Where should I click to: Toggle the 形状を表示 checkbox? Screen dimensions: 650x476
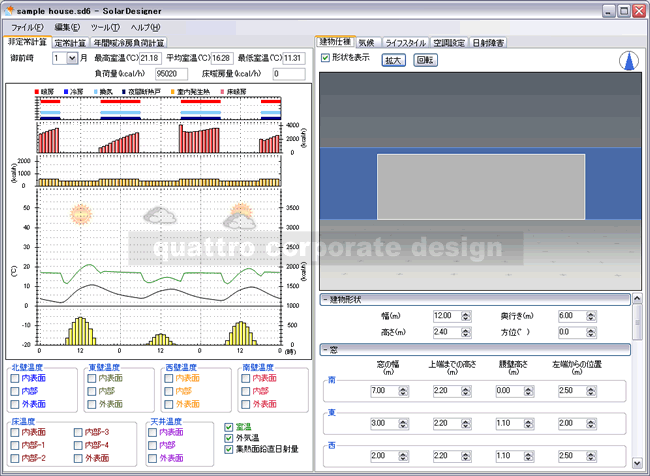(326, 58)
